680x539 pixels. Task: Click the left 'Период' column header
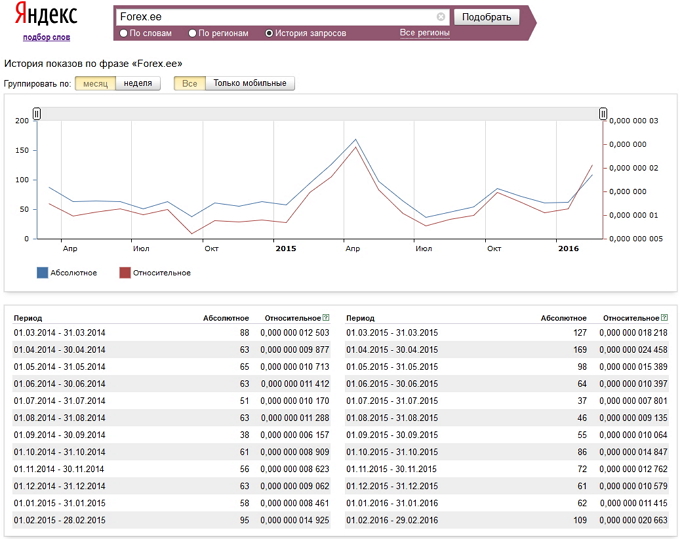[x=28, y=318]
